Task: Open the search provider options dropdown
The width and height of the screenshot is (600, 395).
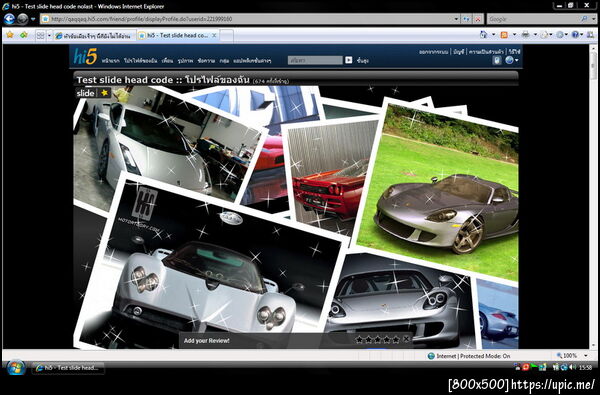Action: [593, 19]
